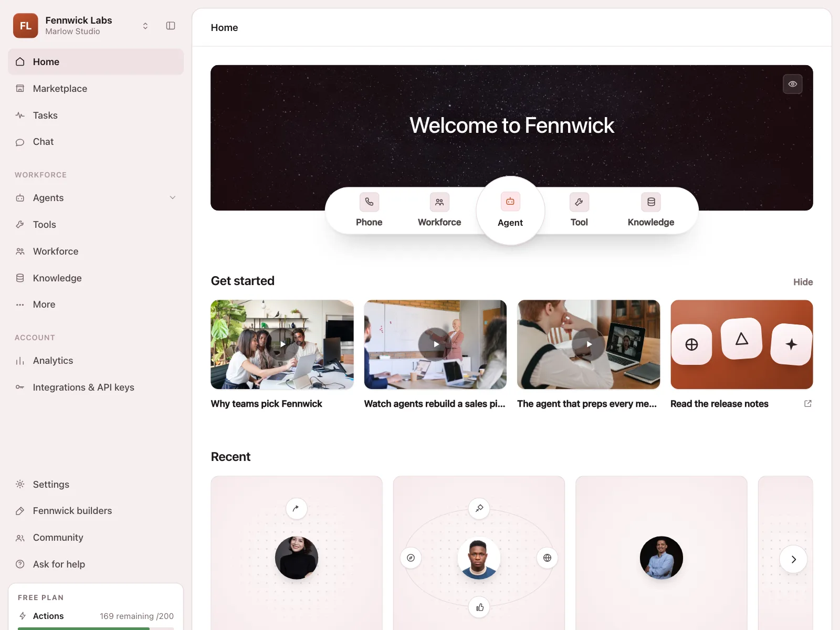The height and width of the screenshot is (630, 840).
Task: Click the Chat bubble icon
Action: point(20,142)
